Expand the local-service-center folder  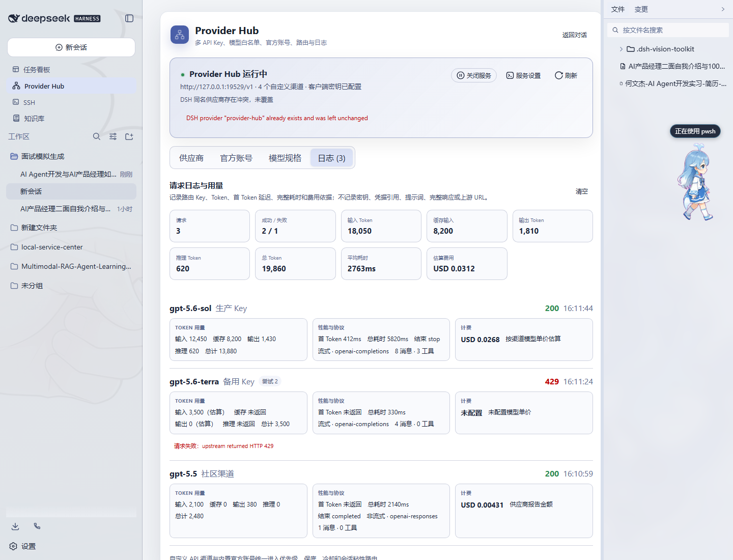coord(71,247)
